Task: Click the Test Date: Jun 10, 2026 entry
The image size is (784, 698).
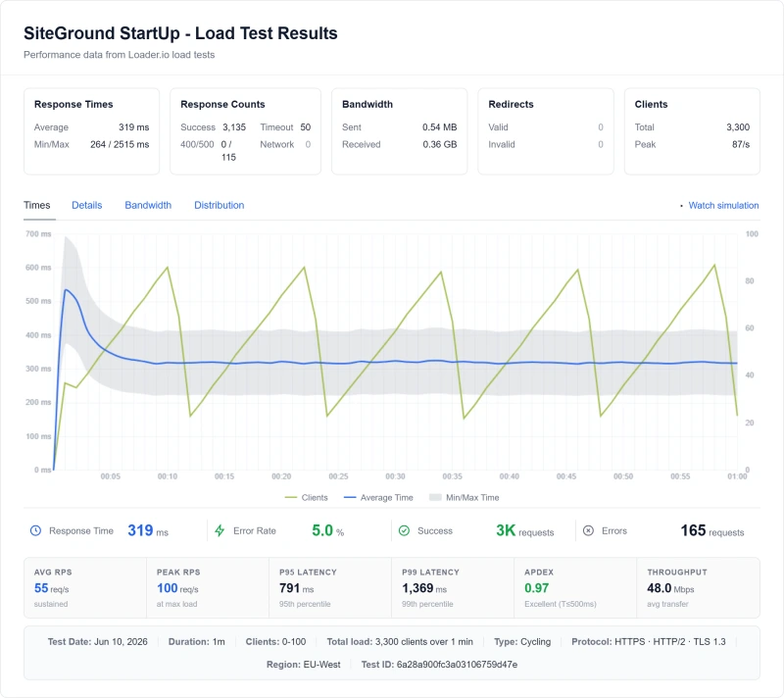Action: pyautogui.click(x=97, y=641)
